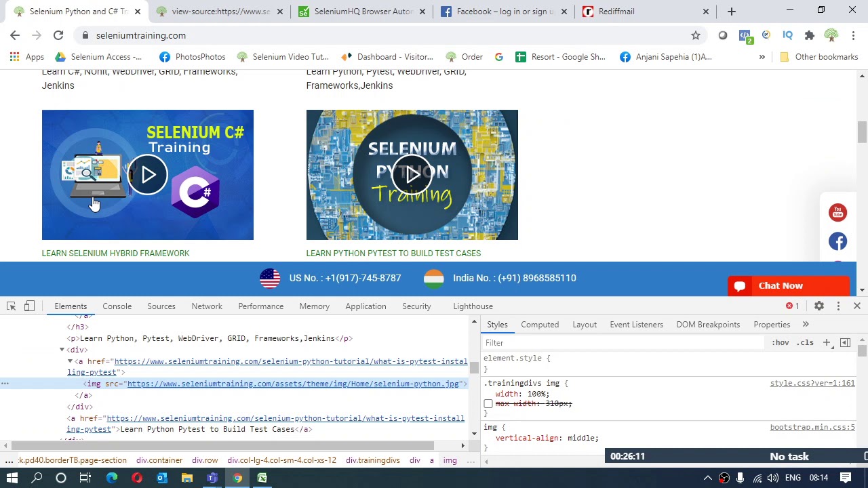Click the Styles filter input field
The image size is (868, 488).
623,343
